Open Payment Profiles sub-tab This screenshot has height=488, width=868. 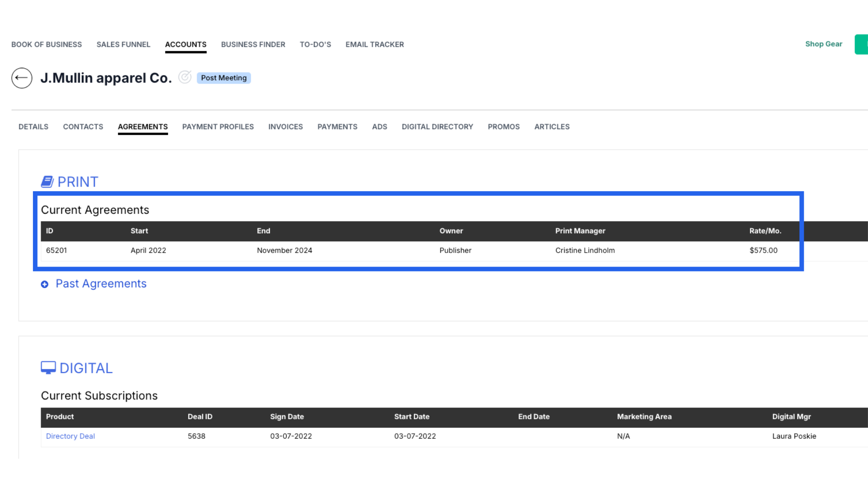[218, 127]
